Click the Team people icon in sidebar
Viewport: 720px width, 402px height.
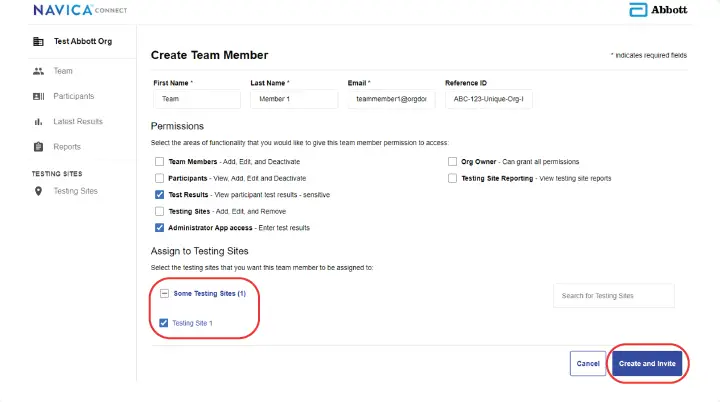(x=38, y=71)
